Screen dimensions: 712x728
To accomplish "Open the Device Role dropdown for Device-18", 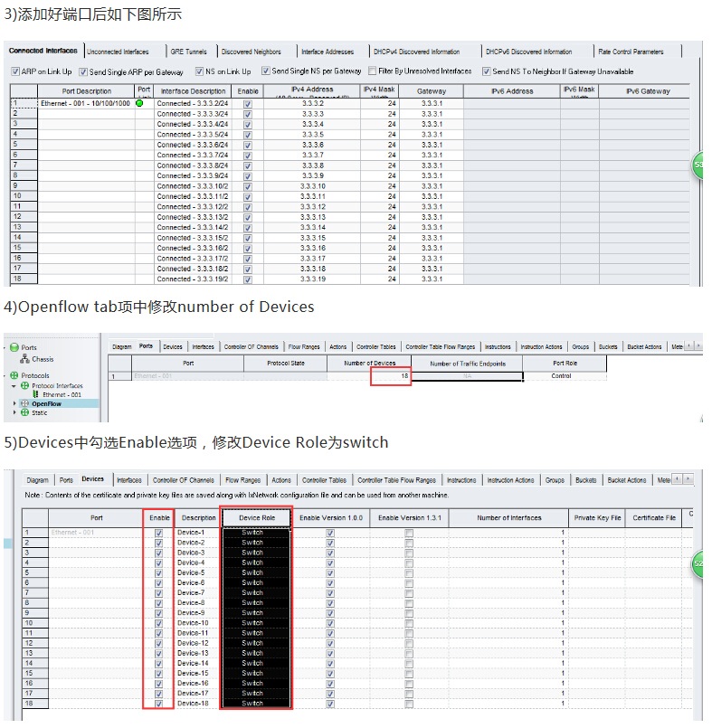I will [257, 704].
